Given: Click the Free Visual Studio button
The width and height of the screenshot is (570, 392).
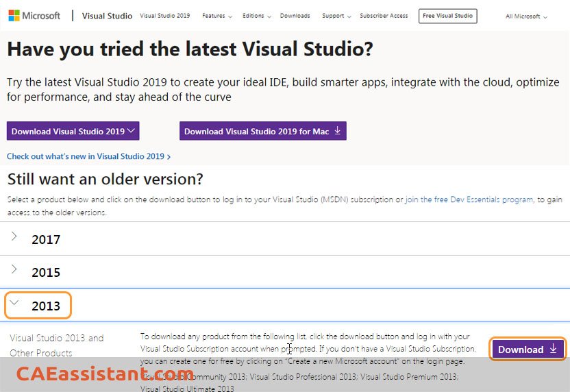Looking at the screenshot, I should coord(447,16).
